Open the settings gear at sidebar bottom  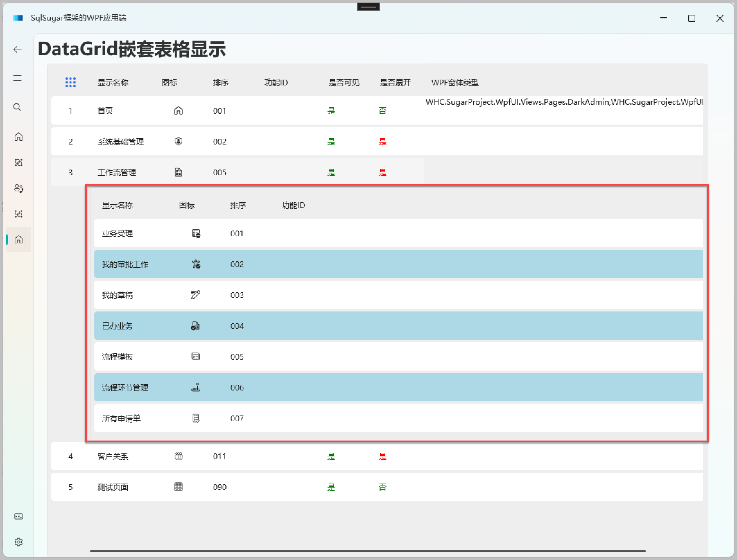click(x=19, y=542)
